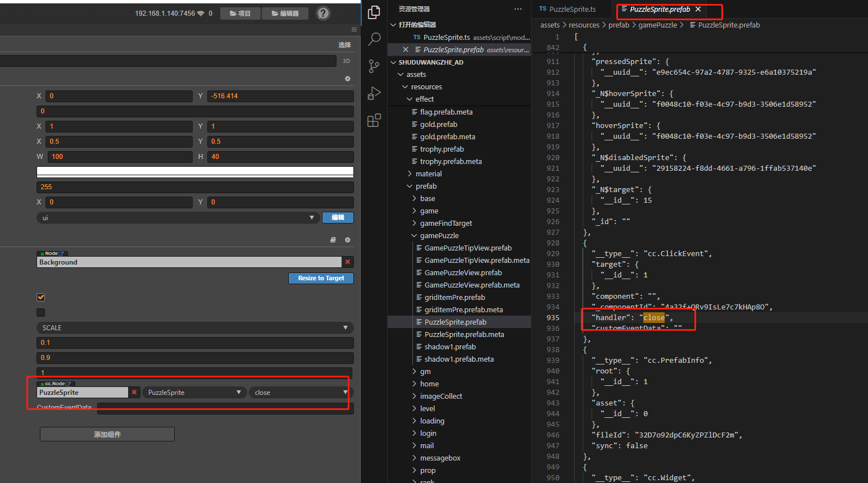The image size is (868, 483).
Task: Toggle the 3D node mode button
Action: click(346, 61)
